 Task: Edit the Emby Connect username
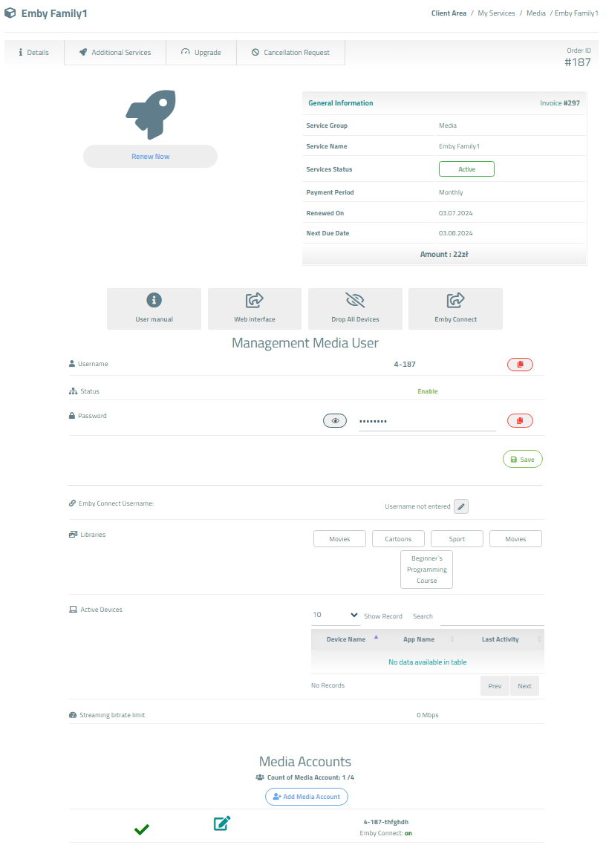pos(461,506)
